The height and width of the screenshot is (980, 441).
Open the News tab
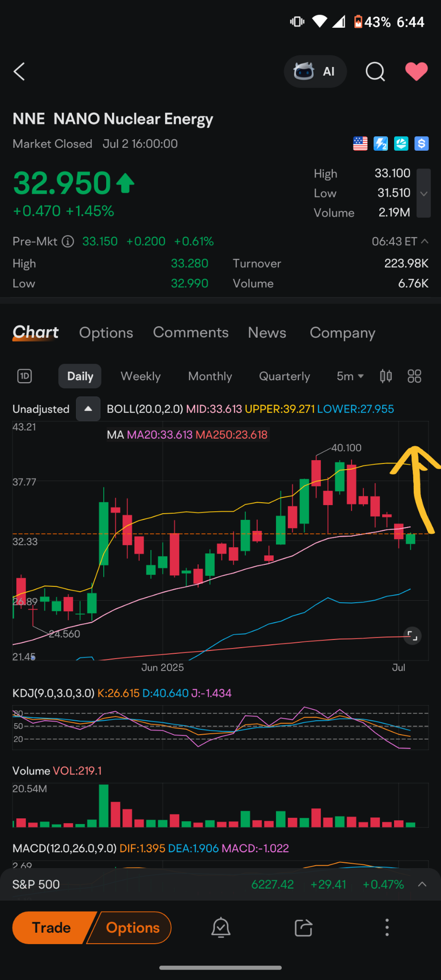[x=267, y=332]
